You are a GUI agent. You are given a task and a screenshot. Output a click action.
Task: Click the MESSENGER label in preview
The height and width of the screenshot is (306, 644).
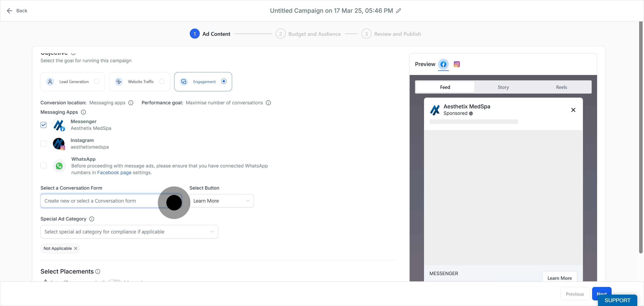444,274
